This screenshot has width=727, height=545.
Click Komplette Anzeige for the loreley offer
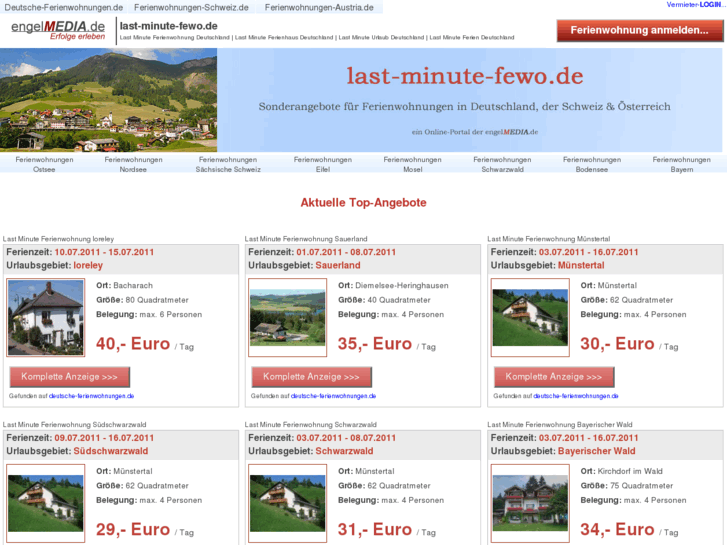pos(70,377)
